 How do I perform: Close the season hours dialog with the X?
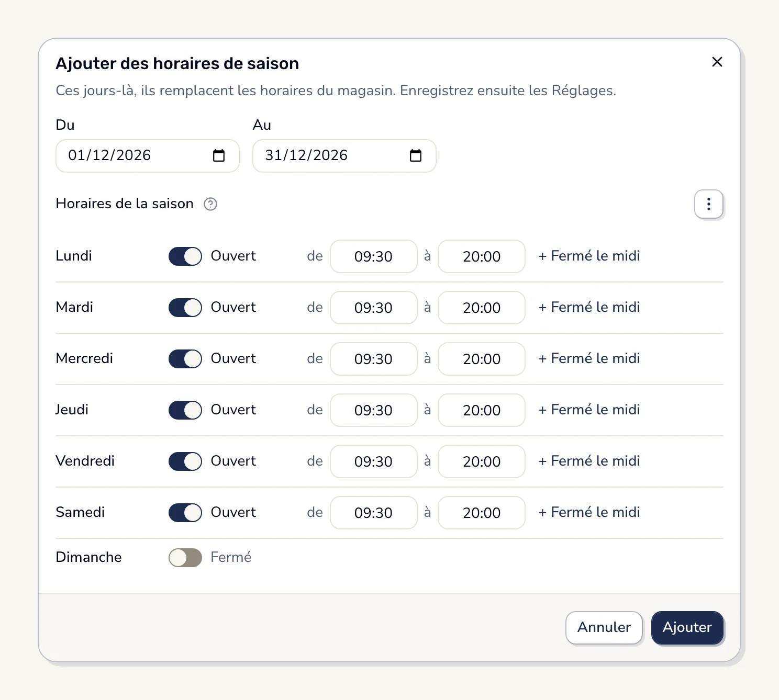717,62
